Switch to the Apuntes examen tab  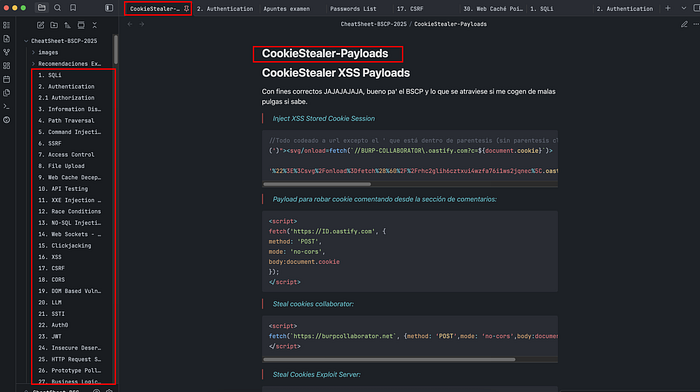(287, 8)
